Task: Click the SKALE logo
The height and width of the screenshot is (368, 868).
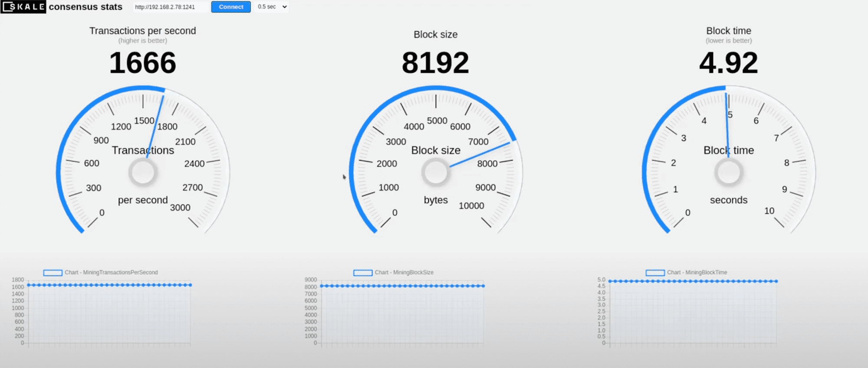Action: 23,7
